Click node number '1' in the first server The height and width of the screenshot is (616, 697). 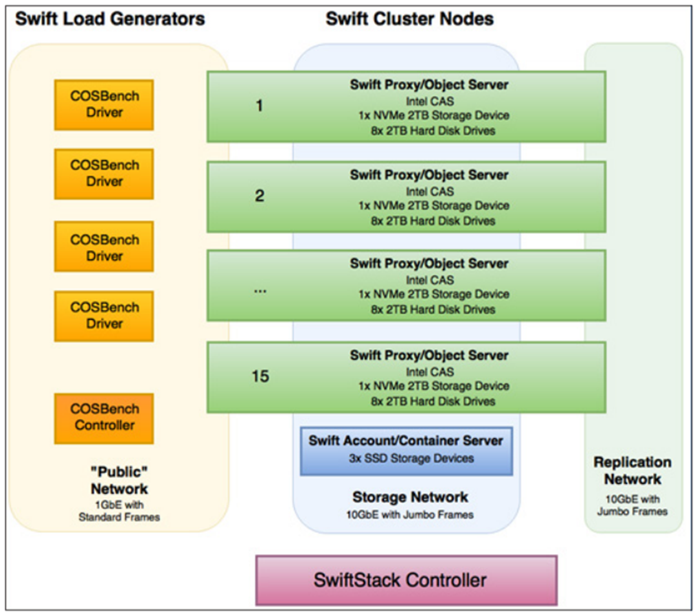click(x=259, y=106)
